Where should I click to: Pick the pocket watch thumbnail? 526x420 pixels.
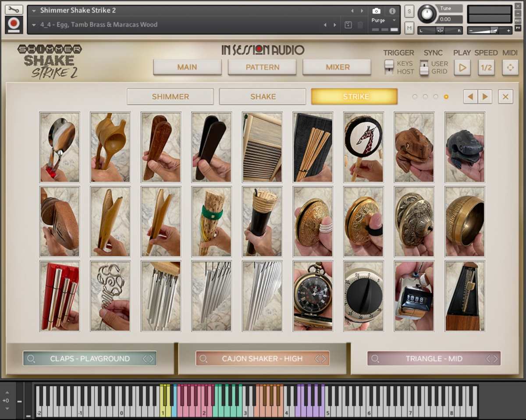313,296
